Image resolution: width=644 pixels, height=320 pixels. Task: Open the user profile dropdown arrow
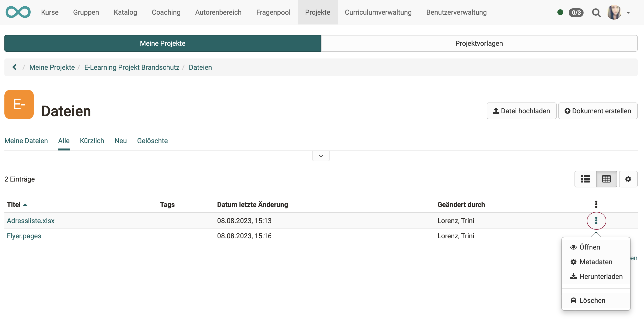[628, 12]
